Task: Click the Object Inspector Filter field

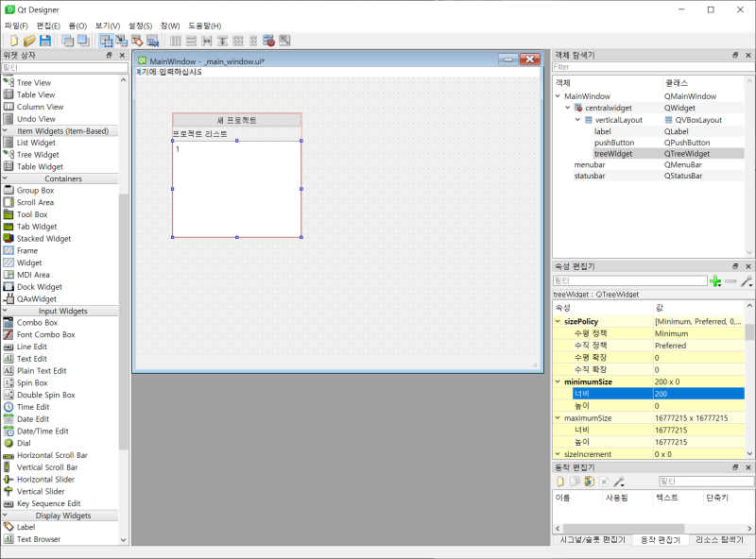Action: pyautogui.click(x=653, y=67)
